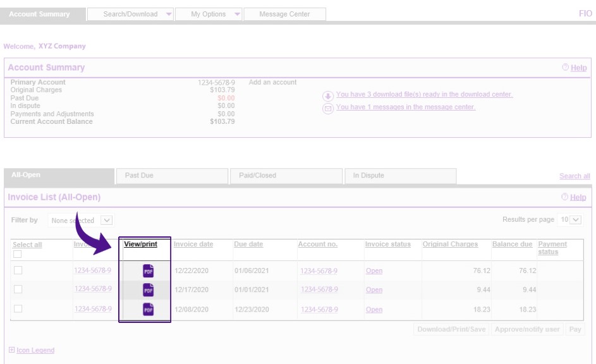Open the download files ready link
Viewport: 596px width, 364px height.
coord(424,94)
